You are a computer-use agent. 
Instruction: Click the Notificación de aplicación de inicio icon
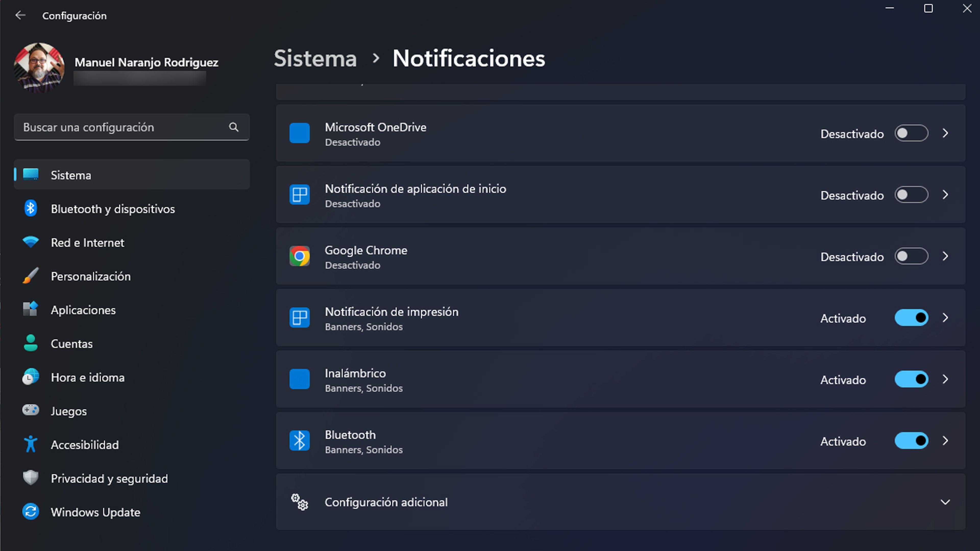pos(299,195)
